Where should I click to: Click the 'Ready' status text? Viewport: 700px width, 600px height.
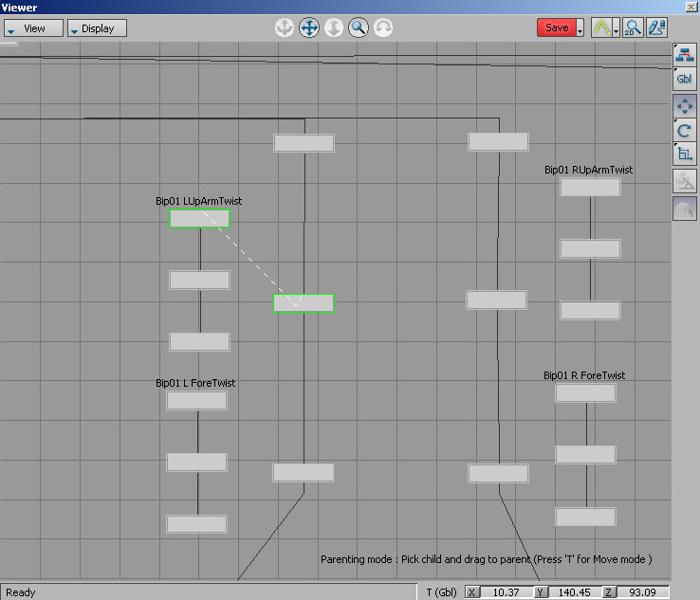click(x=20, y=592)
